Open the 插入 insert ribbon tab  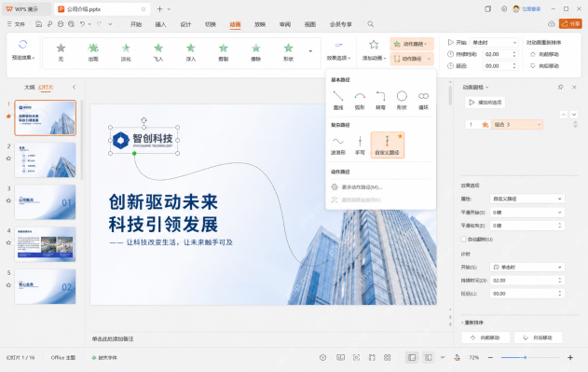point(160,24)
